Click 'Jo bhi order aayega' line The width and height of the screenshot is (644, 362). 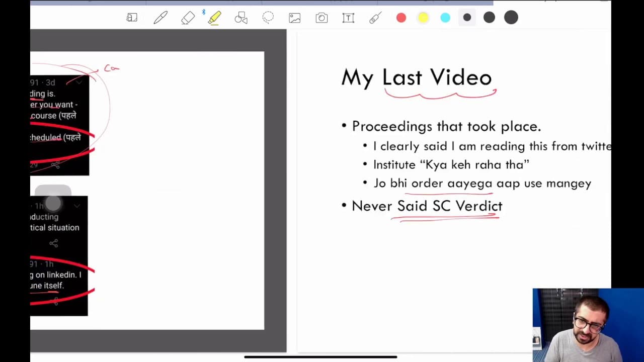tap(482, 184)
